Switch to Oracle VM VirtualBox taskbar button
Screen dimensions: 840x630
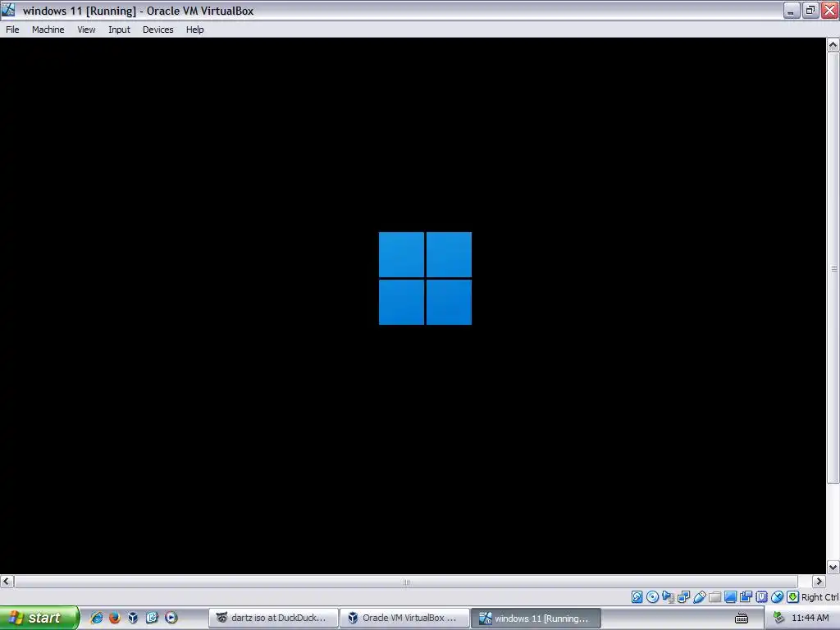click(x=404, y=618)
